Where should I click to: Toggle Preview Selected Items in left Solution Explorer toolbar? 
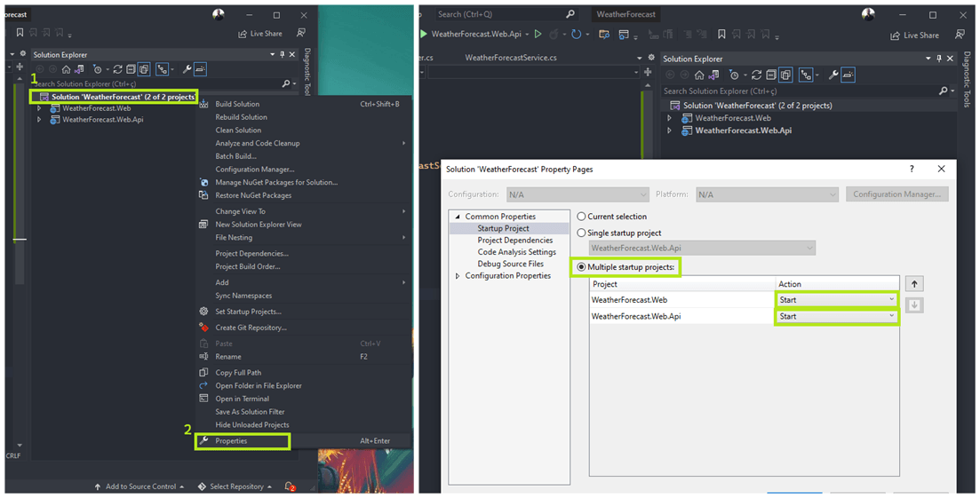200,69
